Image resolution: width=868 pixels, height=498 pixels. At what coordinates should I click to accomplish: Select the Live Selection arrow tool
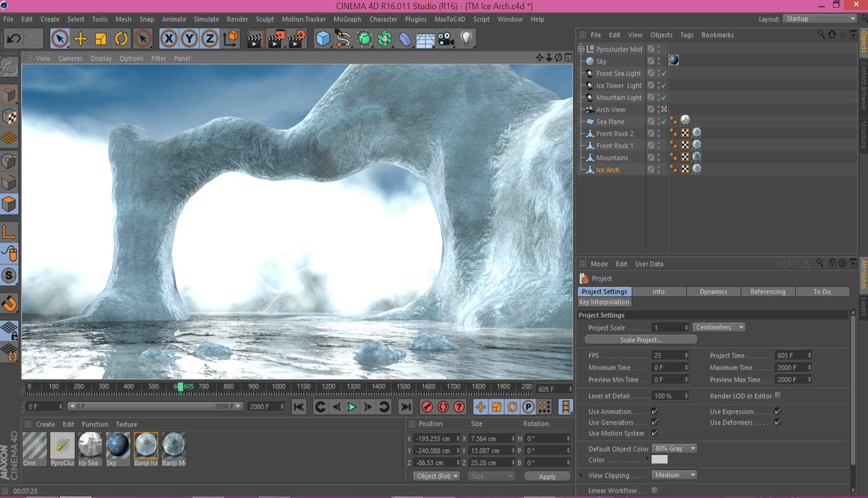[x=59, y=39]
